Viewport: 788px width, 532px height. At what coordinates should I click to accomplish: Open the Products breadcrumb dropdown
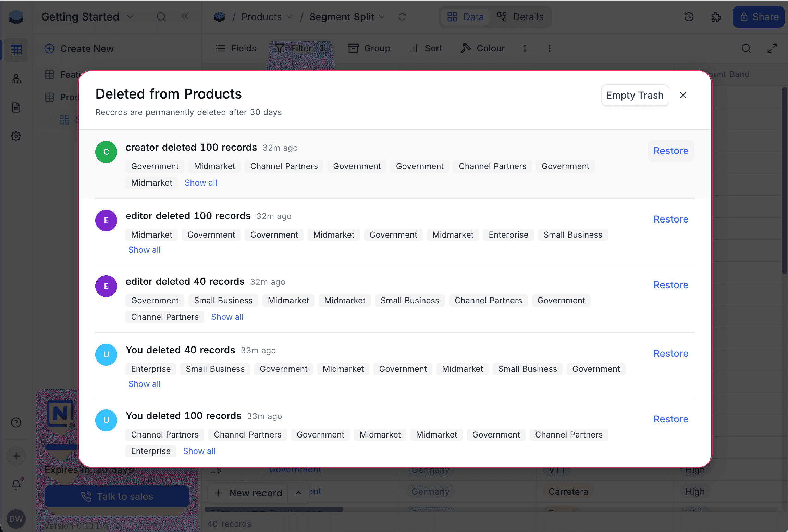tap(290, 16)
